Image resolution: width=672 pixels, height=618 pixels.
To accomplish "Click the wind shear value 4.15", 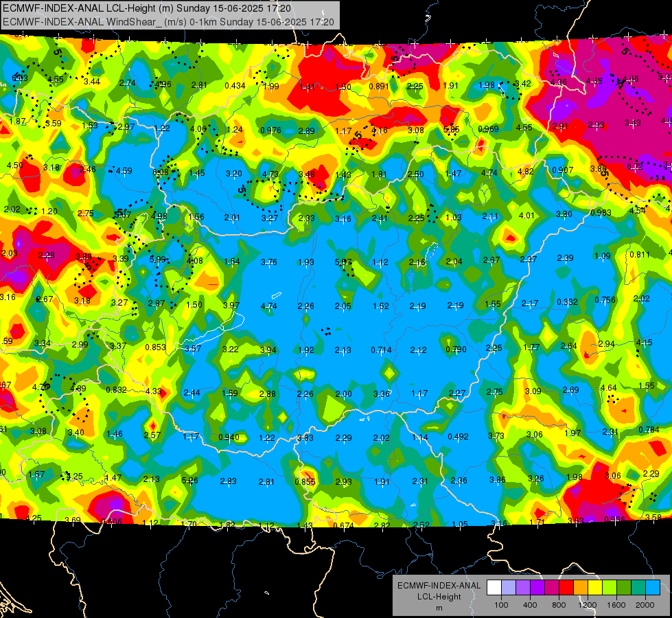I will point(644,342).
